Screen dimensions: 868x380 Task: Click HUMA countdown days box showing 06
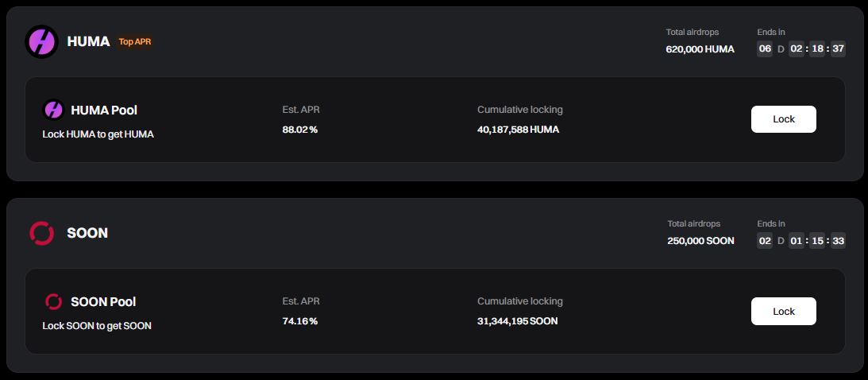pos(765,49)
